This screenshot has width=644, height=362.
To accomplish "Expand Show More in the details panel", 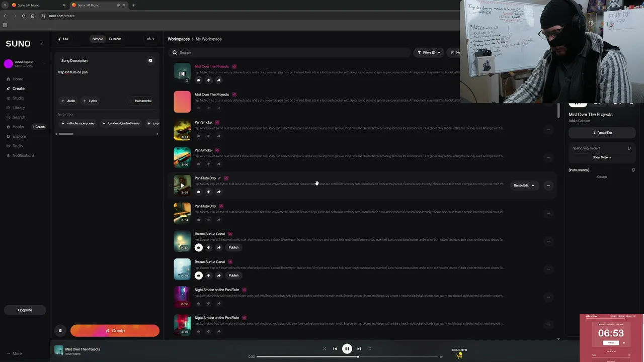I will click(x=602, y=157).
